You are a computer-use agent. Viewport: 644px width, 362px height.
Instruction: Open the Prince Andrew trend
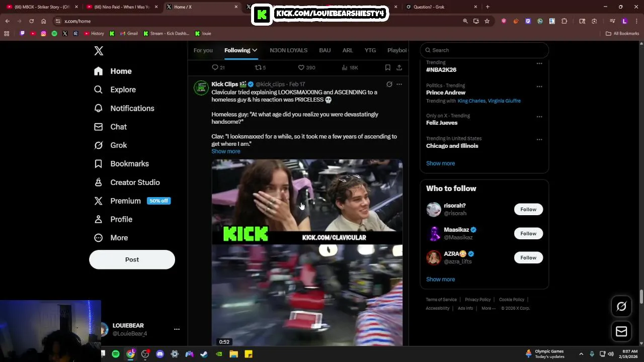point(446,93)
